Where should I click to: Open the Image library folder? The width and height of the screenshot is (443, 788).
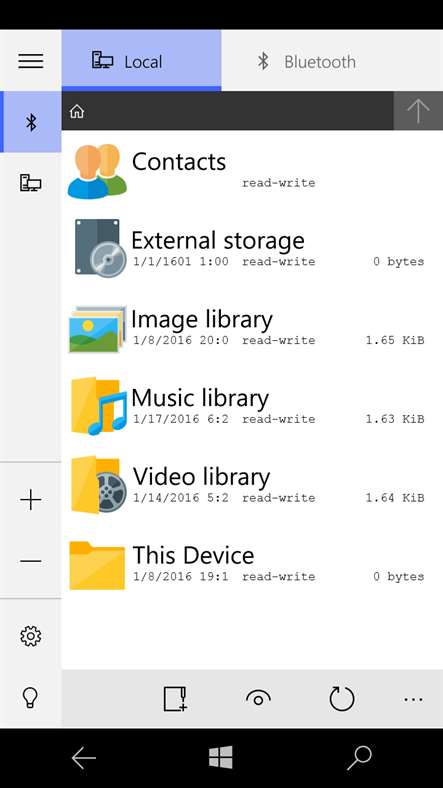[252, 329]
